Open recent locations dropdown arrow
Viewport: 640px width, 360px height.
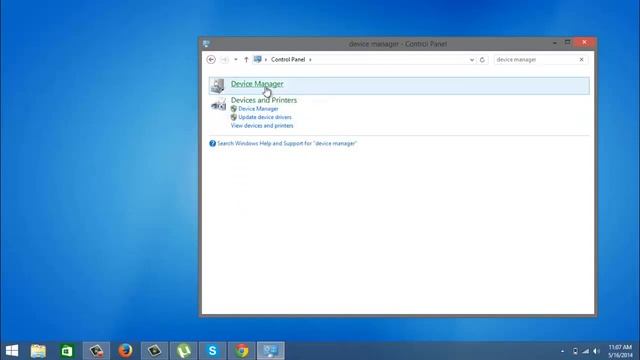(236, 60)
